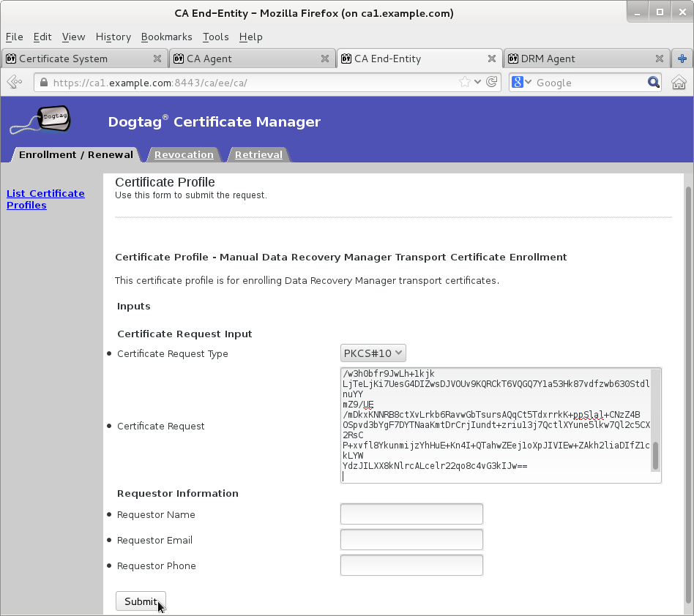The image size is (694, 616).
Task: Bookmark this page with the star icon
Action: (x=464, y=82)
